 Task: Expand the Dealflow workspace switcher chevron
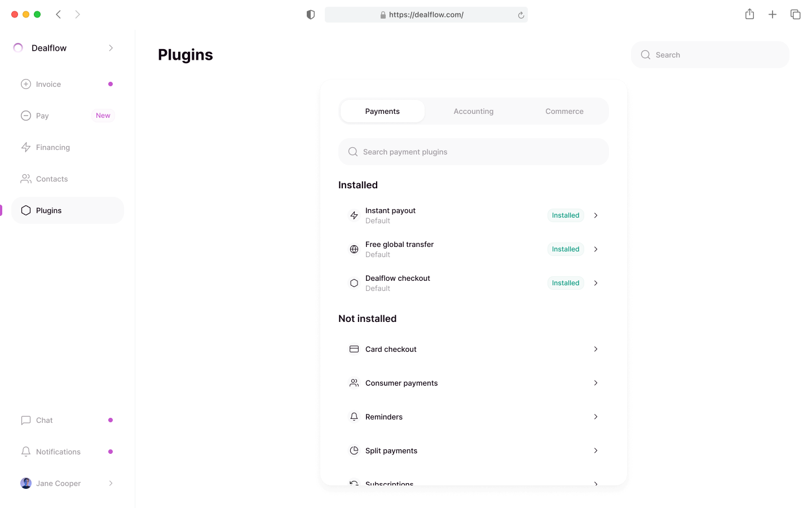point(111,48)
